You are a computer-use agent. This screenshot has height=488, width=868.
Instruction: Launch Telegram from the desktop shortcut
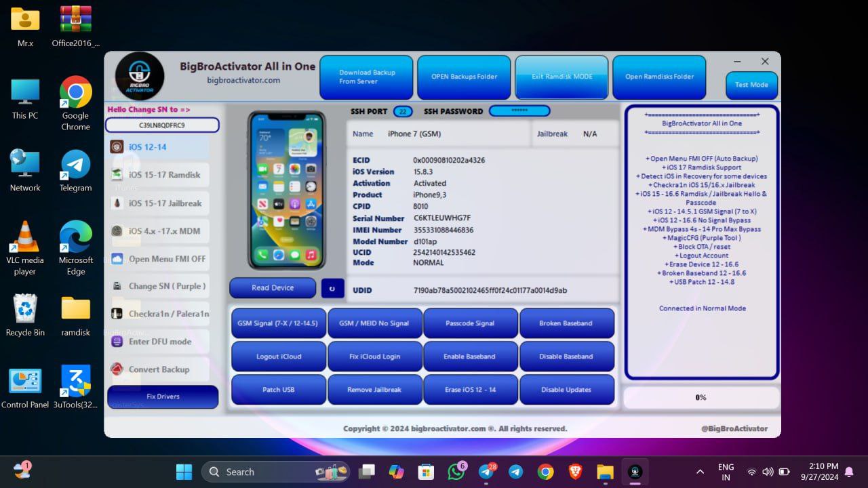tap(76, 171)
